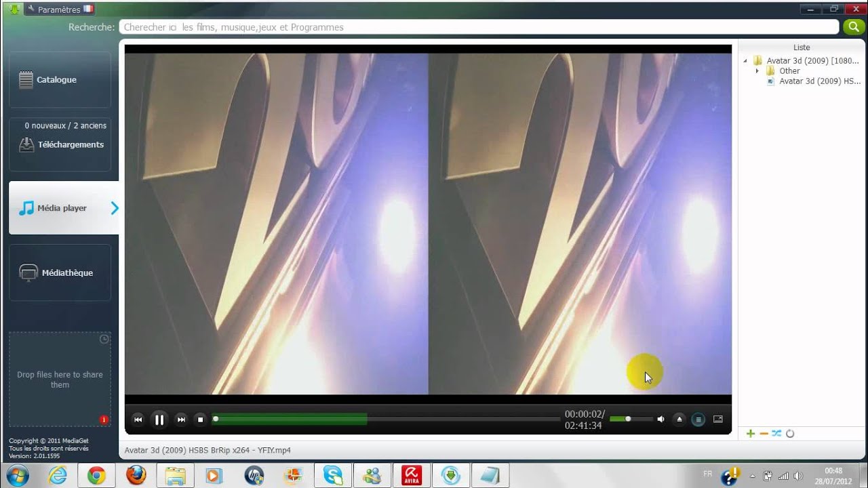Open Windows Live Messenger from taskbar
Image resolution: width=868 pixels, height=488 pixels.
pos(372,476)
